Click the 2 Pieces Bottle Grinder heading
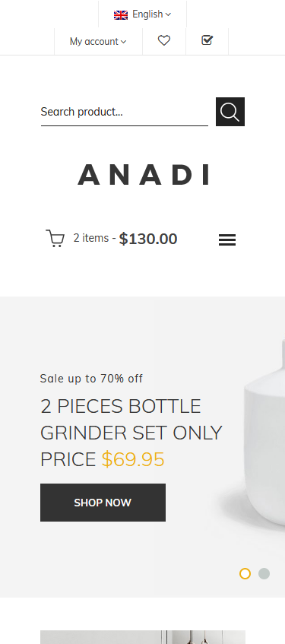The image size is (285, 644). pos(131,433)
